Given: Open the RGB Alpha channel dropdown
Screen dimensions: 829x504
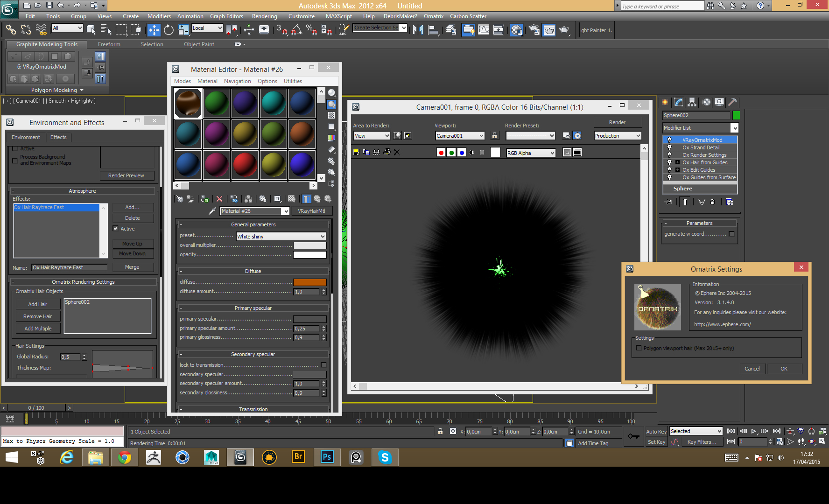Looking at the screenshot, I should tap(531, 153).
